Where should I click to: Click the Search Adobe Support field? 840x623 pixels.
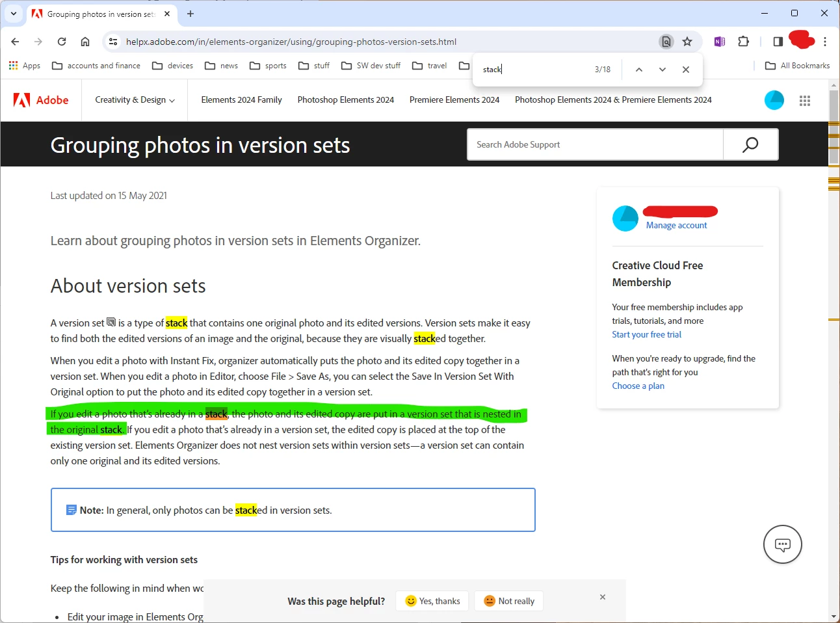[x=595, y=144]
